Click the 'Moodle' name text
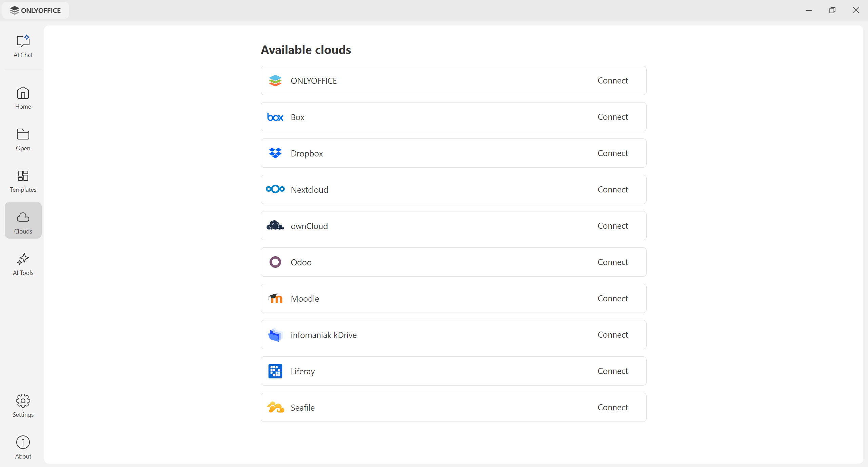Viewport: 868px width, 467px height. [305, 299]
